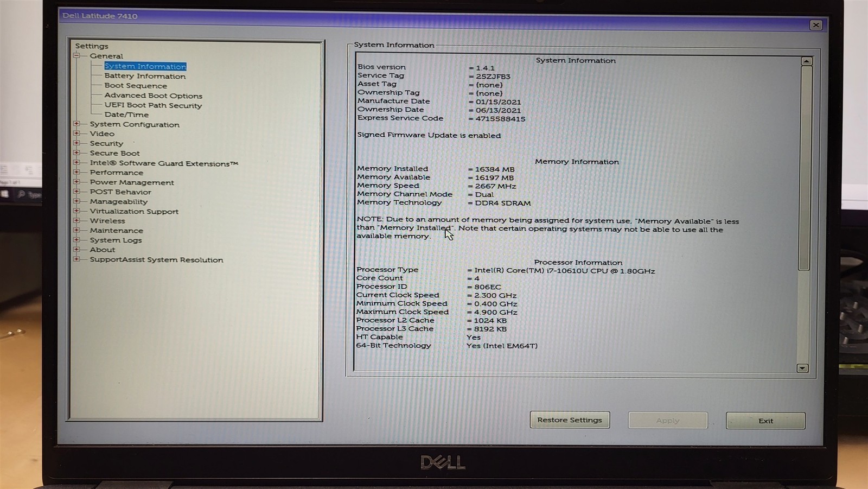Click the Apply button
Screen dimensions: 868x489
pos(668,421)
